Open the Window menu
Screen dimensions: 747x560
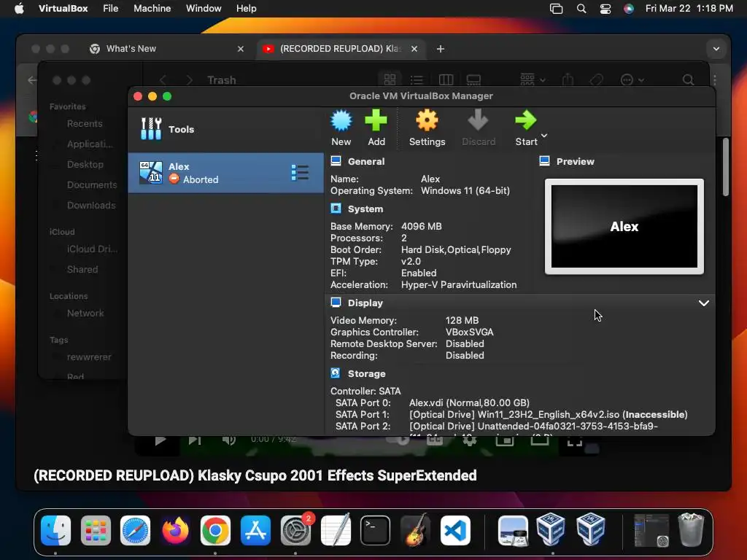click(204, 9)
